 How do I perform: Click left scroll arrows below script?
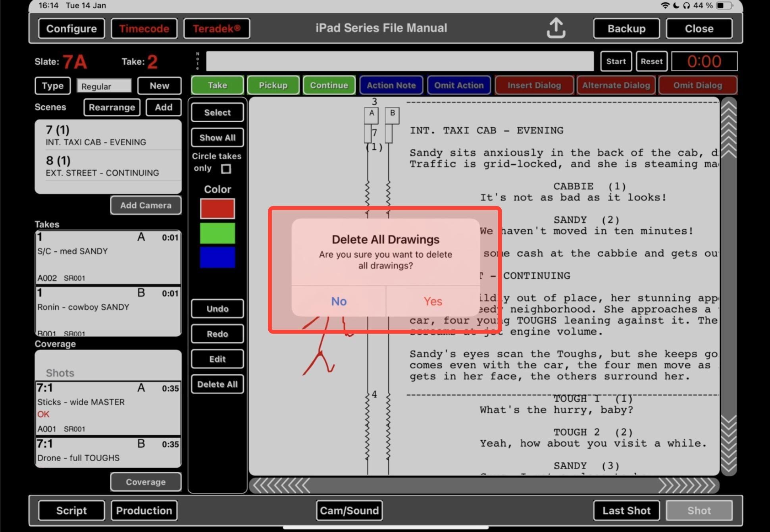click(x=281, y=485)
